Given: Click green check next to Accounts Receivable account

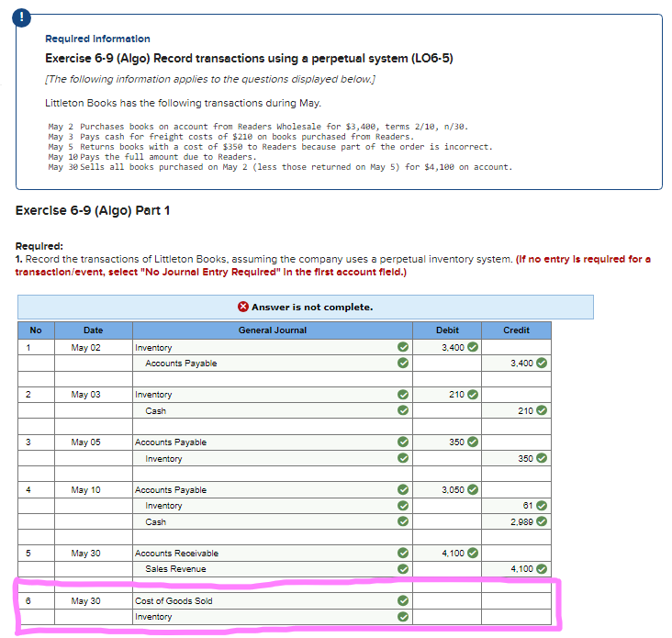Looking at the screenshot, I should click(403, 553).
